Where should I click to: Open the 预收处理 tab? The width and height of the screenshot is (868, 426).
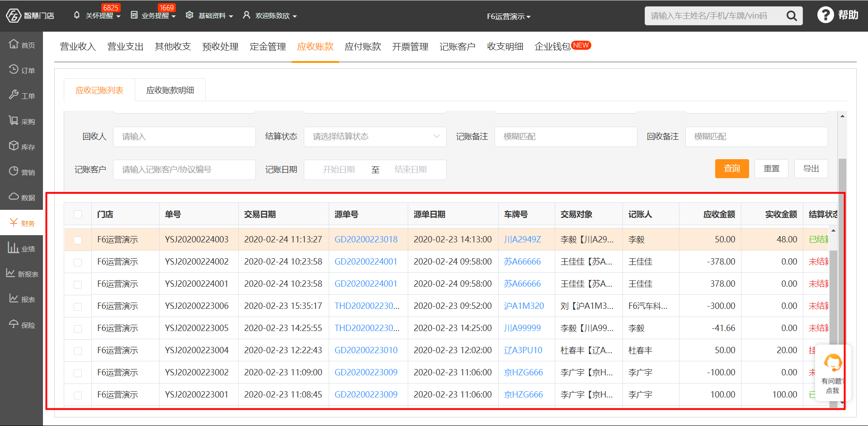[x=220, y=47]
